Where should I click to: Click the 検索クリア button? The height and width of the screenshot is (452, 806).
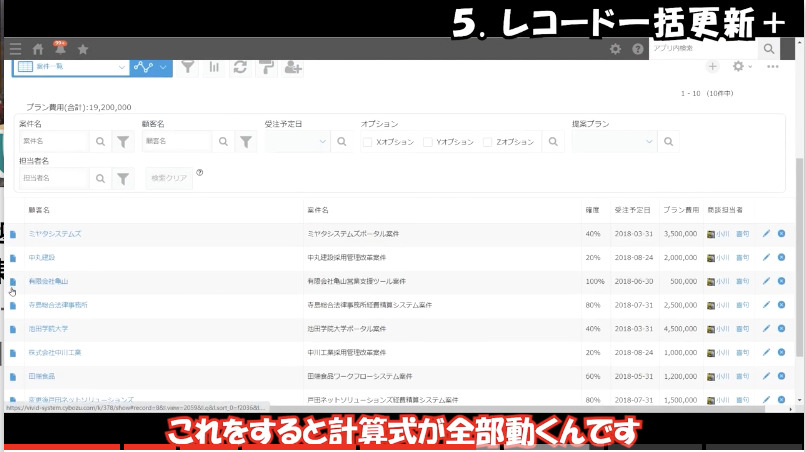[x=169, y=178]
